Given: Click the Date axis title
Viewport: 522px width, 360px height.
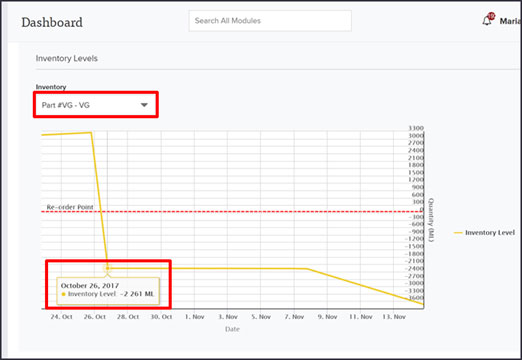Looking at the screenshot, I should point(232,329).
